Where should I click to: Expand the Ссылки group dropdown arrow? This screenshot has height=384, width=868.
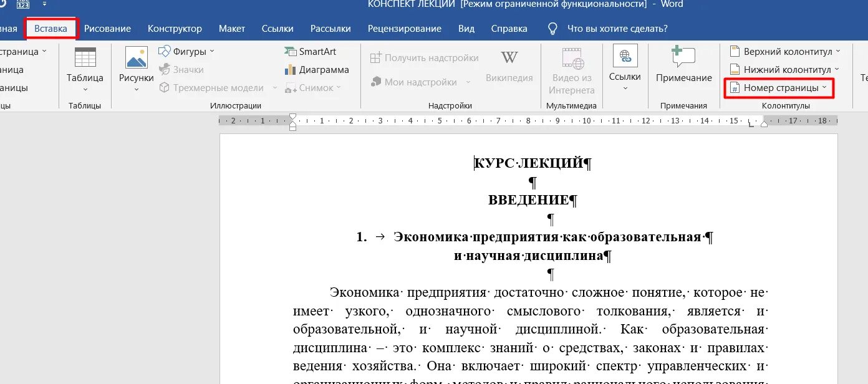click(625, 89)
